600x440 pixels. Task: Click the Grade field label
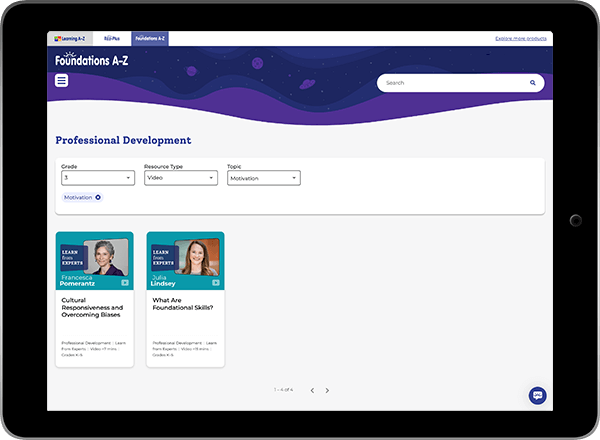tap(69, 166)
